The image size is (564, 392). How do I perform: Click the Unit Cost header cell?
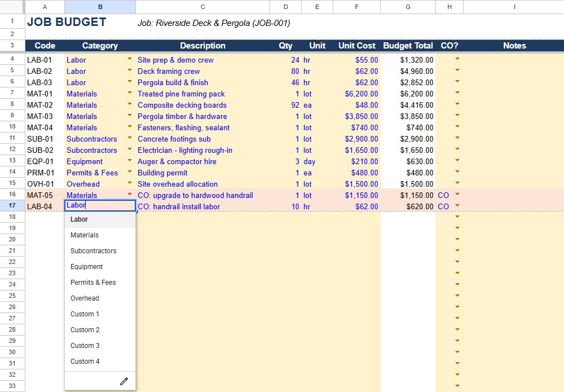pos(356,46)
